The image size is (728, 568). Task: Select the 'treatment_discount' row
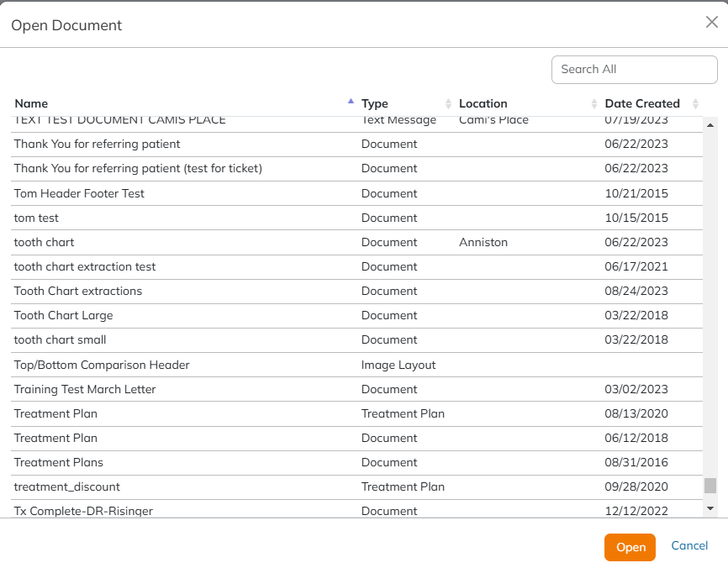pyautogui.click(x=356, y=486)
